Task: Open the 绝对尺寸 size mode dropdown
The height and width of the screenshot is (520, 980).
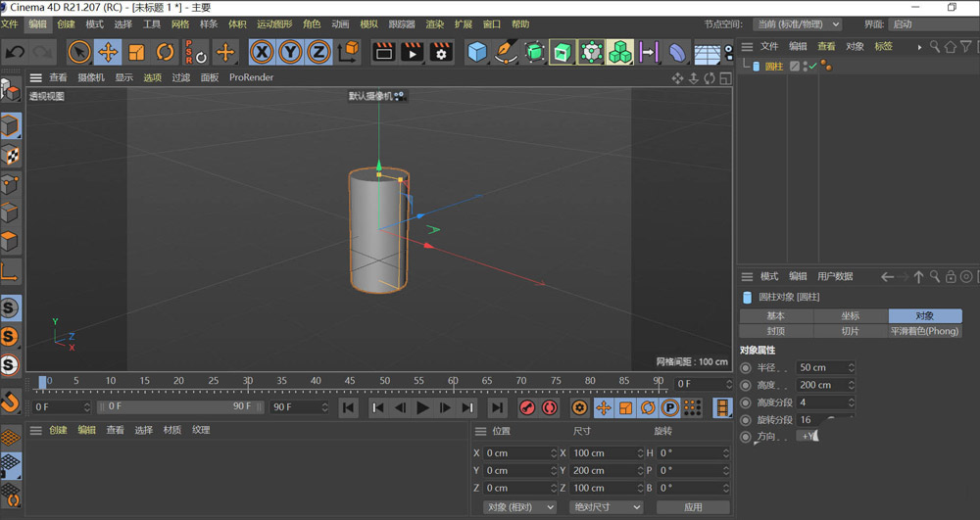Action: [607, 507]
